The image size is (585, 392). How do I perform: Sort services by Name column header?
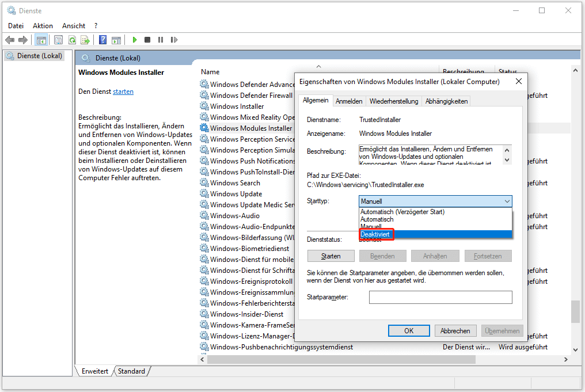(x=210, y=72)
